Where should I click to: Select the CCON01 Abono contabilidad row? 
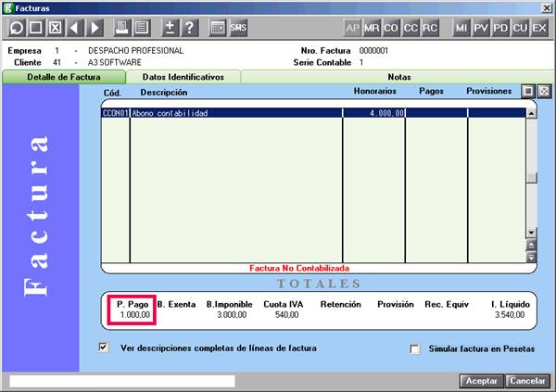(x=313, y=113)
